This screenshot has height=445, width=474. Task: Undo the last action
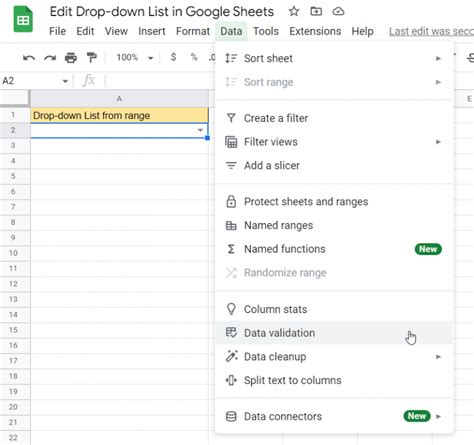click(29, 58)
